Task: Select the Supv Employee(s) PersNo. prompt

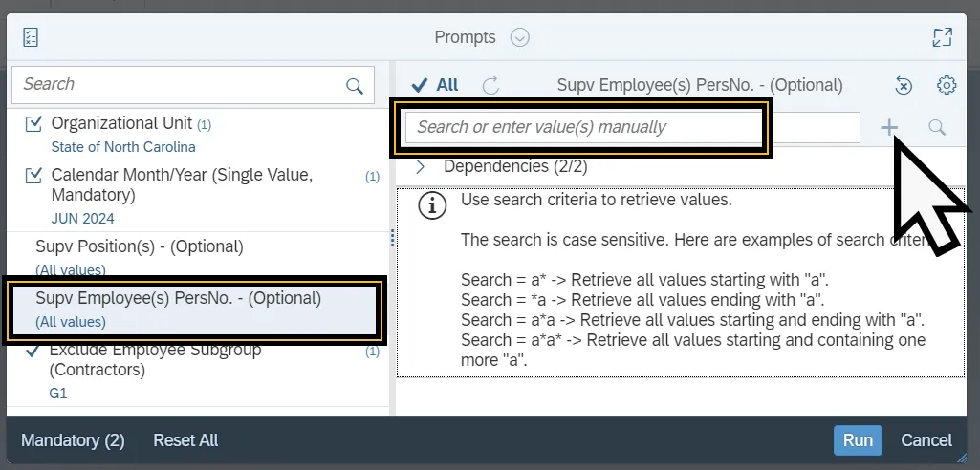Action: click(178, 298)
